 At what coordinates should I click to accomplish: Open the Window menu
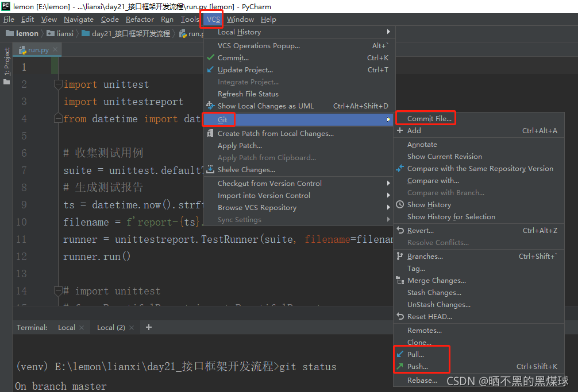240,20
